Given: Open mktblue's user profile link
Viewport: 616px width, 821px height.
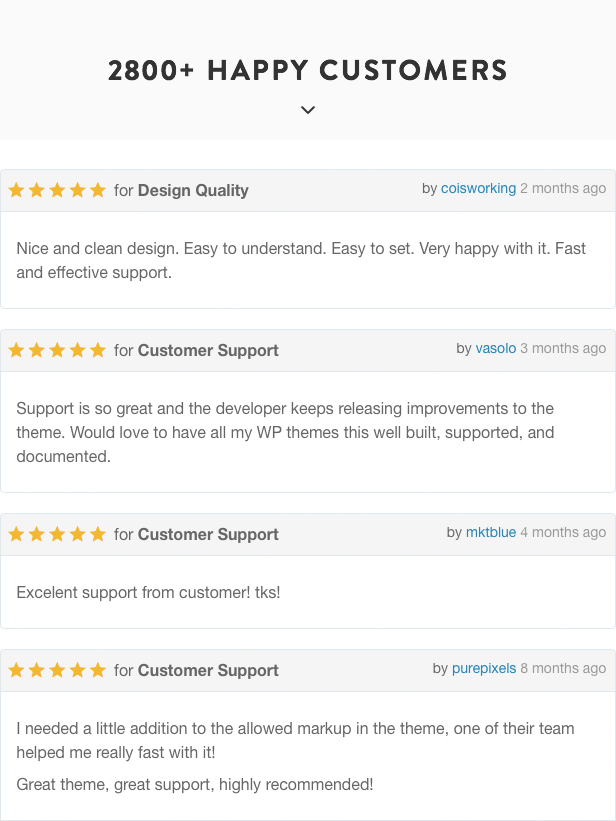Looking at the screenshot, I should pos(491,532).
